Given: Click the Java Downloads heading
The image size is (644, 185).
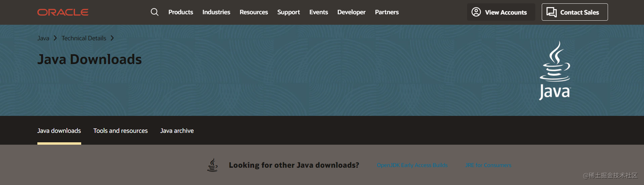Looking at the screenshot, I should click(x=90, y=59).
